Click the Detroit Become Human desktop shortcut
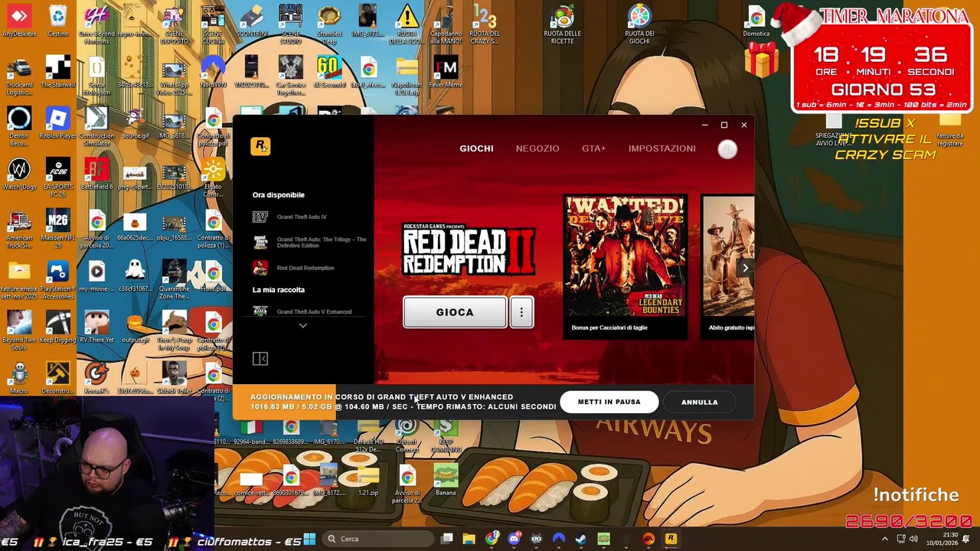Screen dimensions: 980x551 click(19, 127)
